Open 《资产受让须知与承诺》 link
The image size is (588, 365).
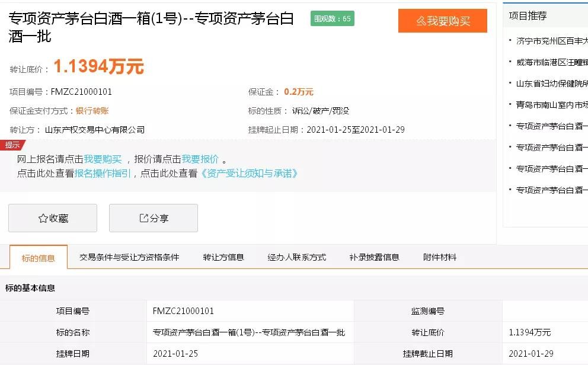(x=249, y=174)
